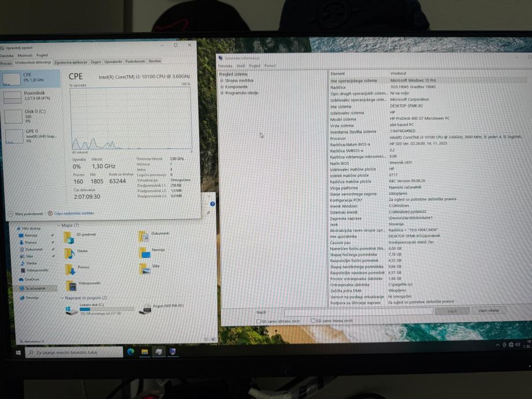Click the System Information taskbar icon
The image size is (532, 399).
click(x=173, y=352)
